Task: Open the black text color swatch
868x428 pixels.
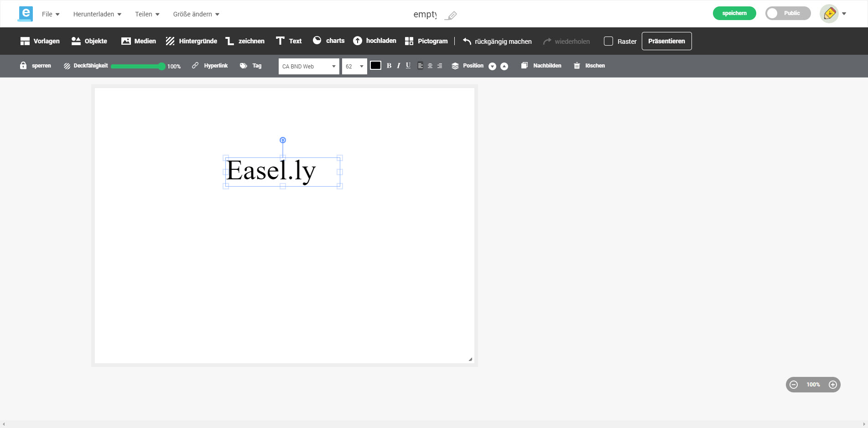Action: [375, 65]
